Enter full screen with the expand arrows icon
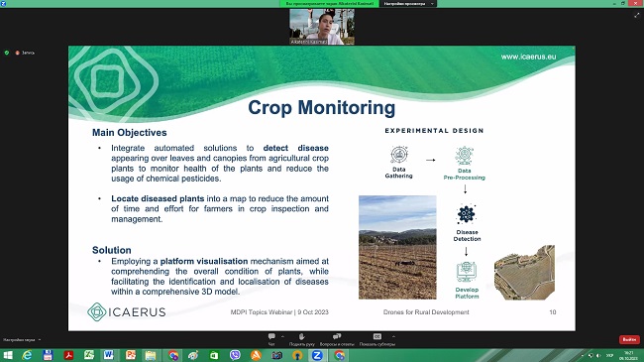This screenshot has width=644, height=362. click(637, 15)
